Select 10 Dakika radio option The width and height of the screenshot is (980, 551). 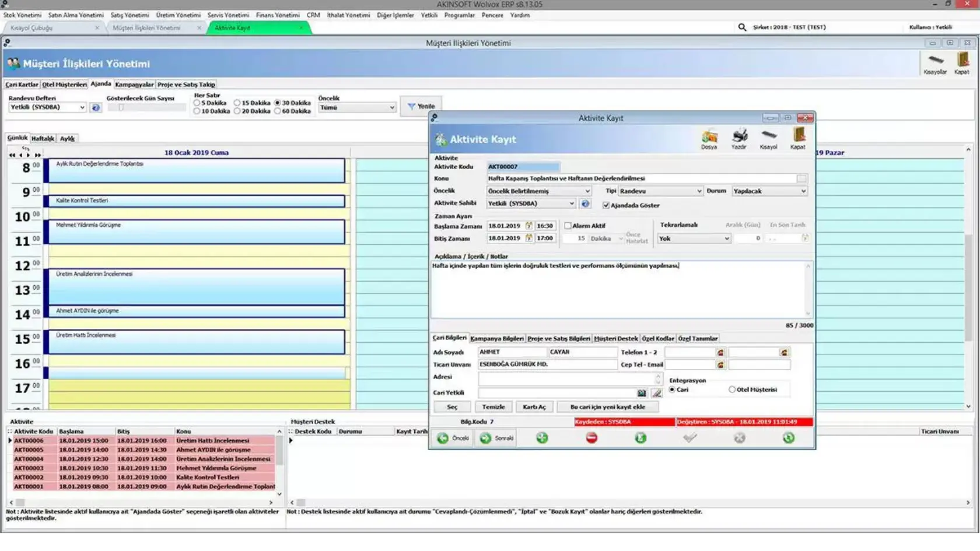tap(197, 111)
